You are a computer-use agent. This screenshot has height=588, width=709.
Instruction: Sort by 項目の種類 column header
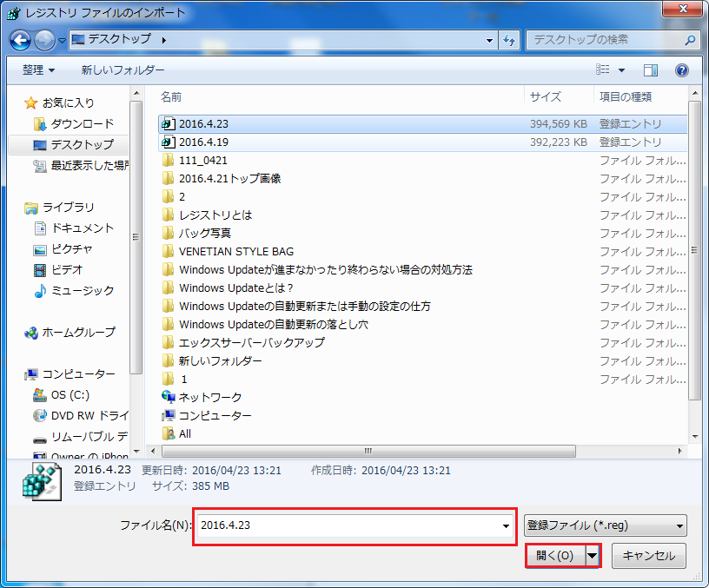626,96
